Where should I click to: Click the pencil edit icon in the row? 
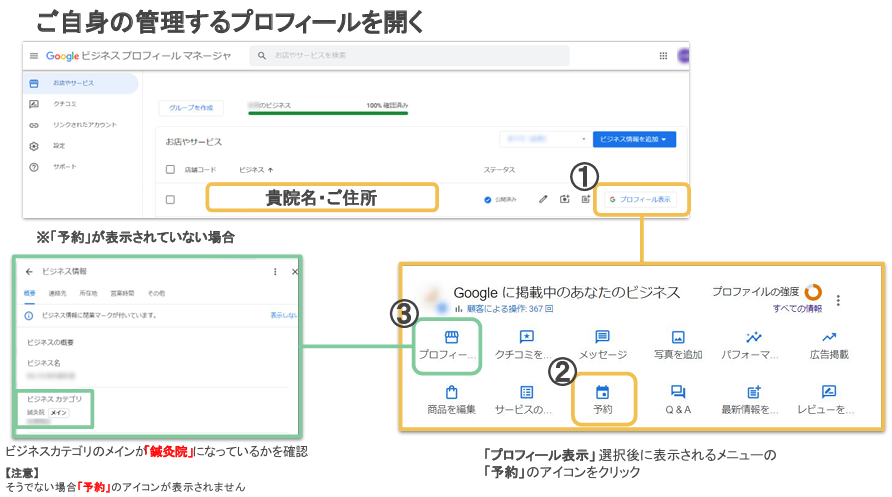click(x=543, y=199)
